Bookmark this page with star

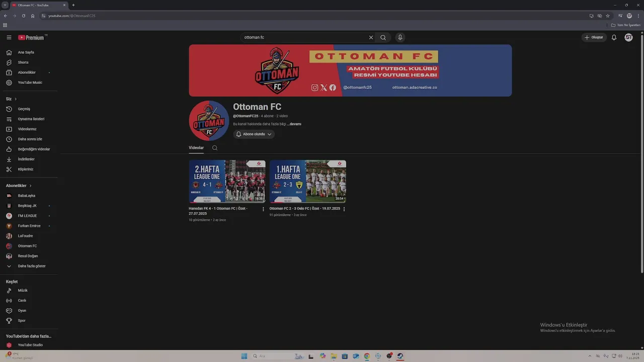608,16
